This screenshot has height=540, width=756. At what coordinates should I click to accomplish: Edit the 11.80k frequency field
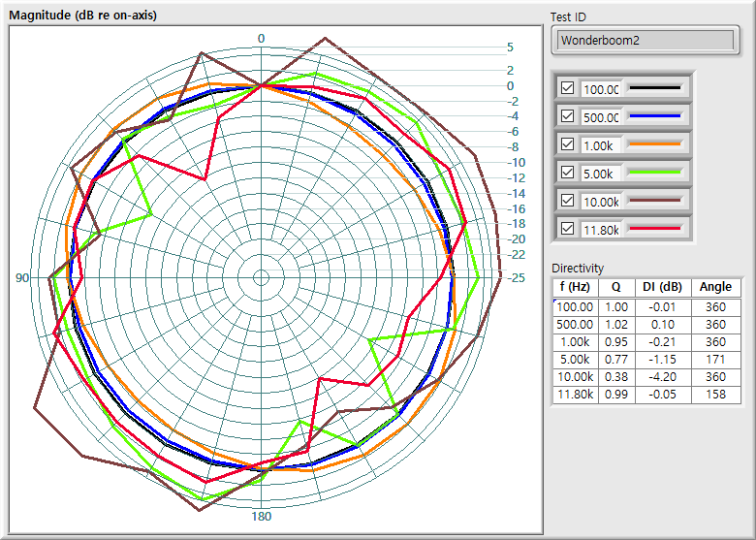click(x=600, y=229)
